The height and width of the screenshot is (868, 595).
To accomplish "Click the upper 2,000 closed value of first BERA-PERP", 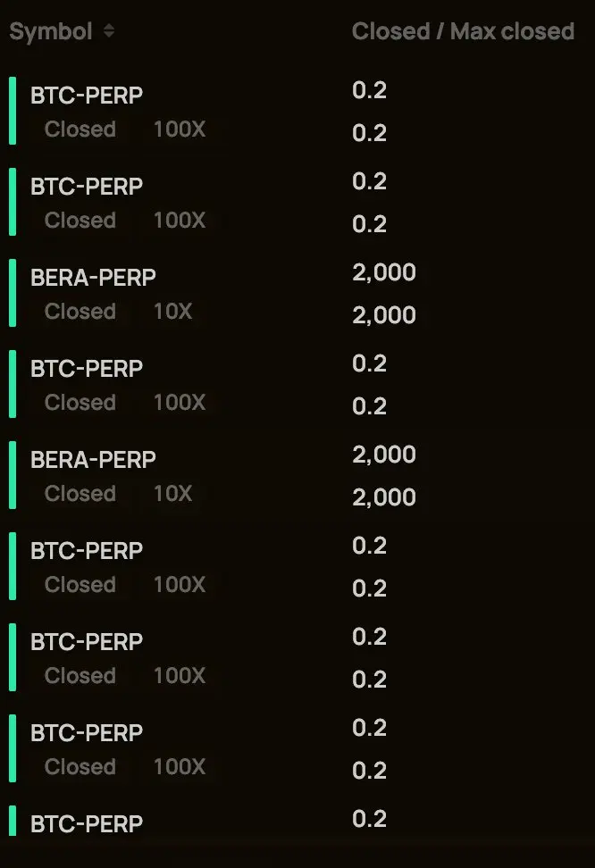I will tap(384, 272).
